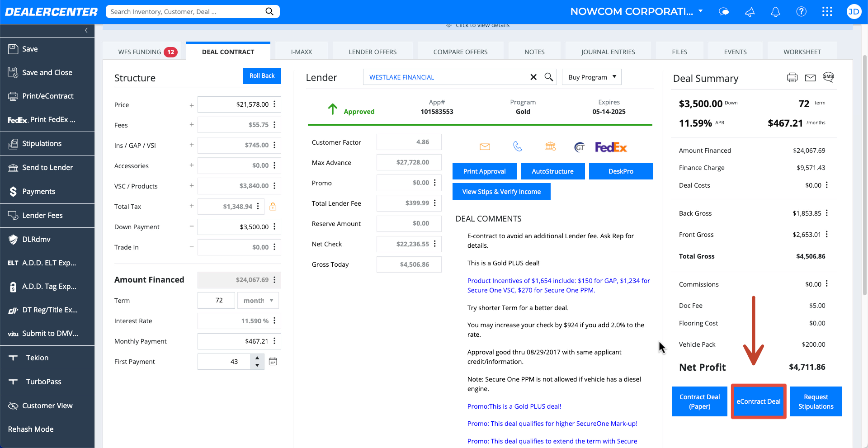The width and height of the screenshot is (868, 448).
Task: Open A.D.D. Tag Export item
Action: click(47, 286)
